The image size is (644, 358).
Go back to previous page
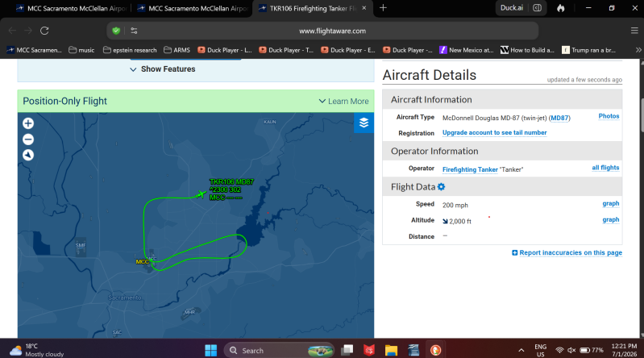(x=12, y=31)
